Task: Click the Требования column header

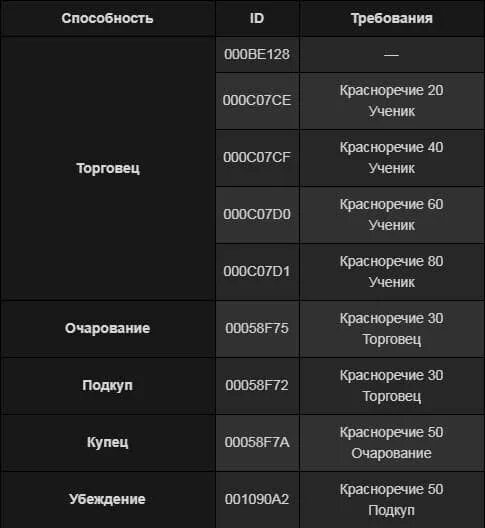Action: (x=392, y=18)
